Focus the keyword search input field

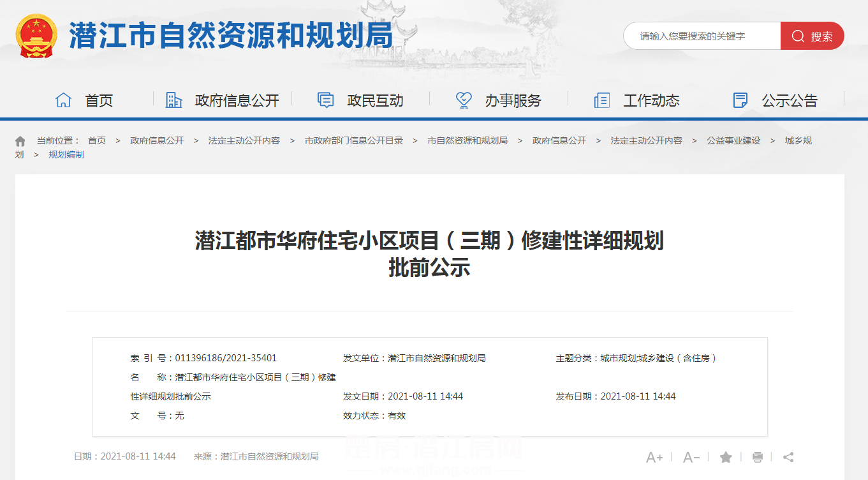702,36
